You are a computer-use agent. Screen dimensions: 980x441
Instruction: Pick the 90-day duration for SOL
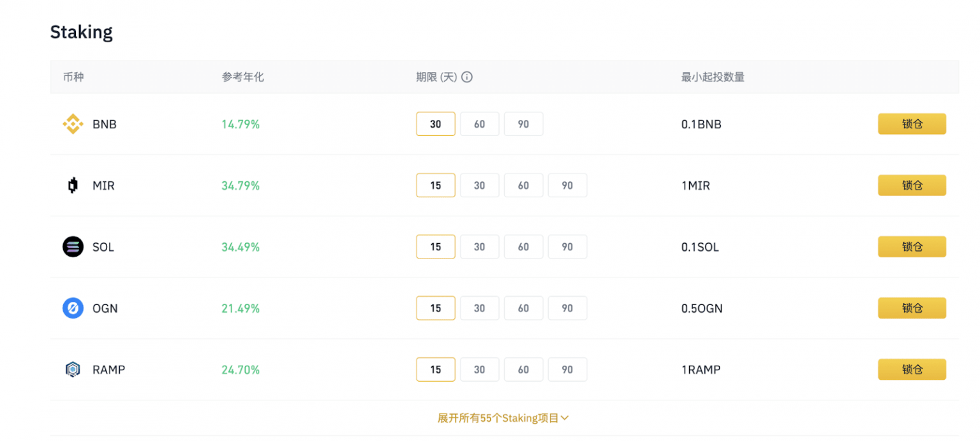click(567, 247)
